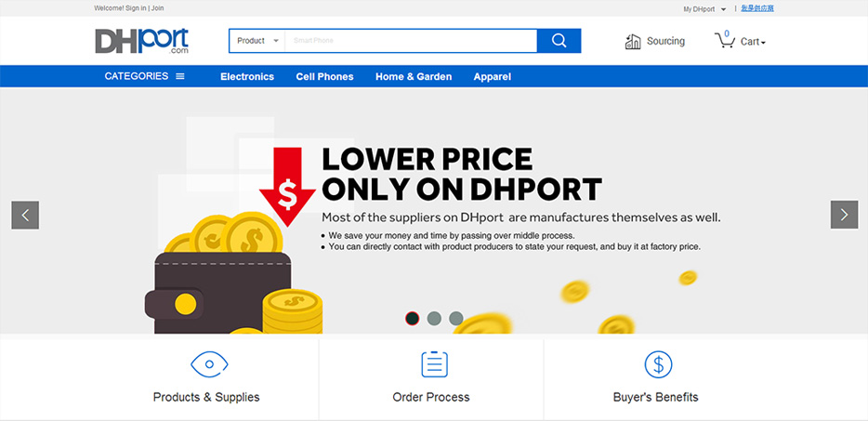Image resolution: width=868 pixels, height=421 pixels.
Task: Expand the My DHport dropdown
Action: tap(704, 9)
